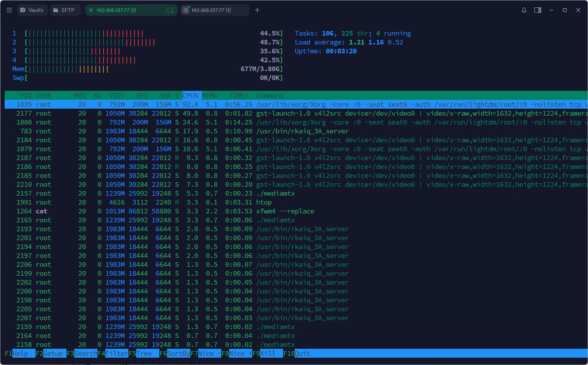Open the hamburger main menu
The height and width of the screenshot is (365, 588).
pos(9,10)
